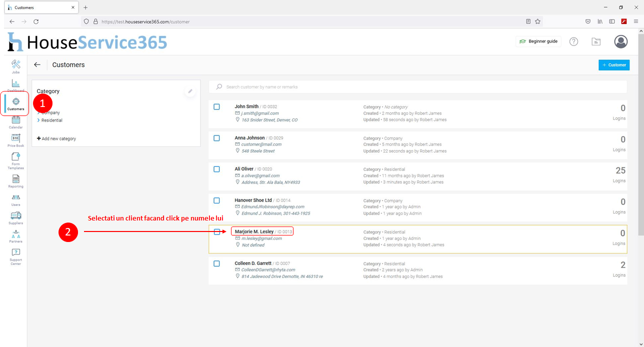Open the Users sidebar item
This screenshot has width=644, height=347.
point(15,200)
